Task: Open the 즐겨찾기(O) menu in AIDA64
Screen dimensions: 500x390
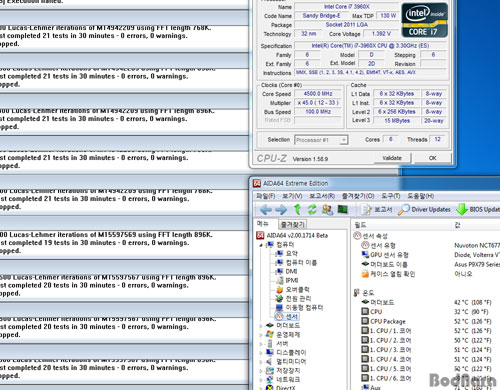Action: pos(358,196)
